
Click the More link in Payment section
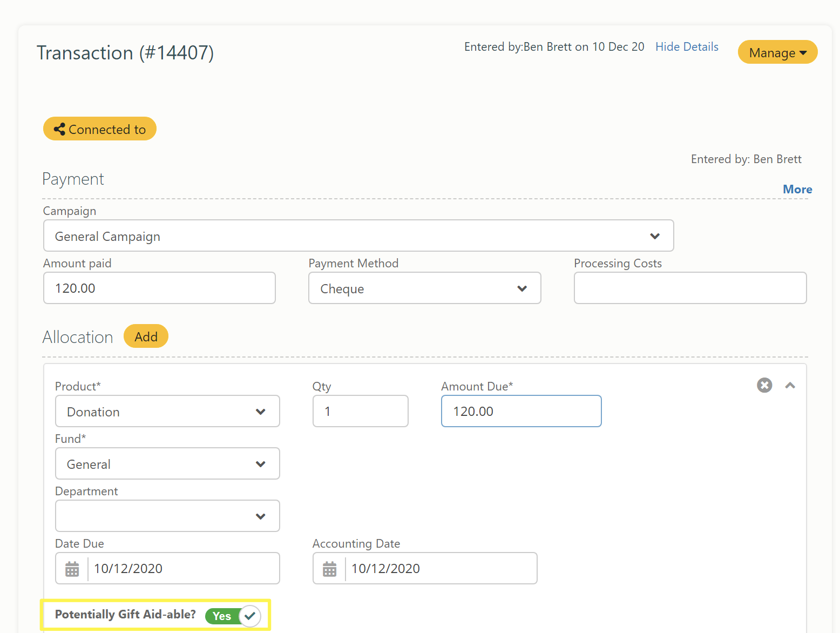(x=797, y=189)
